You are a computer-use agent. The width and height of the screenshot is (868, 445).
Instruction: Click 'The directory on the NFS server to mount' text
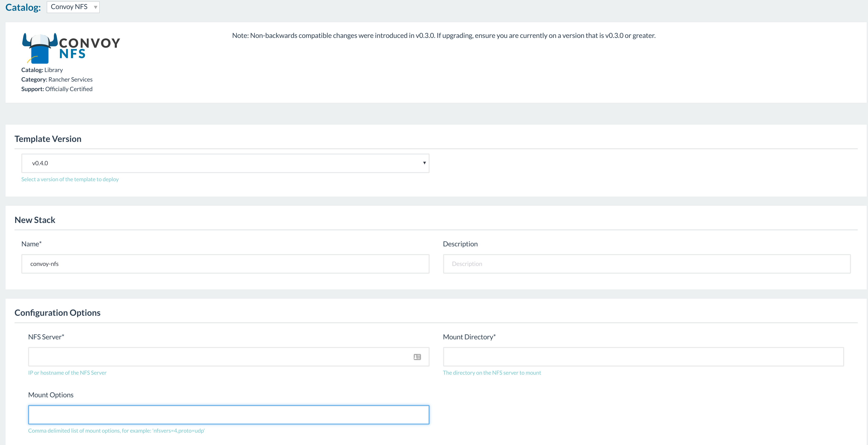click(492, 373)
